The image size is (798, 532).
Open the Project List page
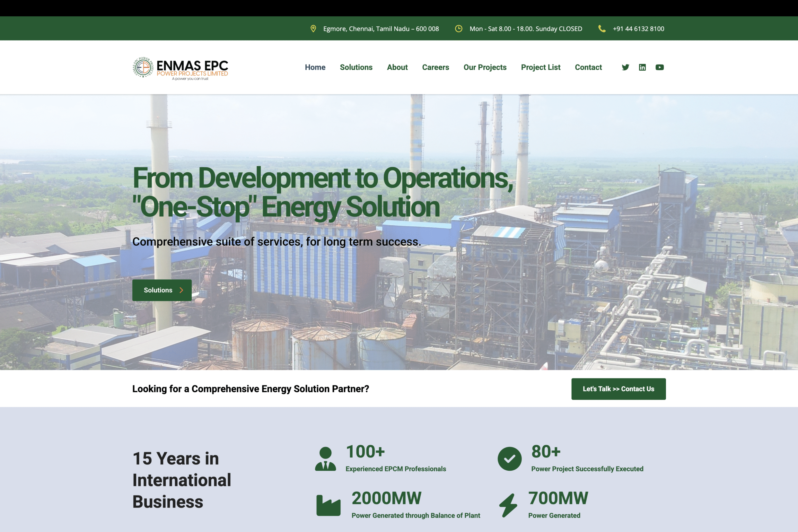coord(540,67)
